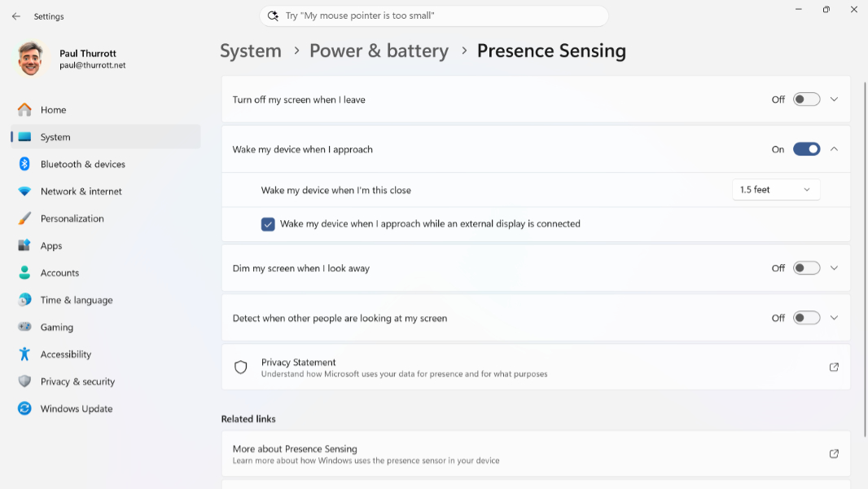This screenshot has height=489, width=868.
Task: Enable Turn off my screen when I leave
Action: point(806,99)
